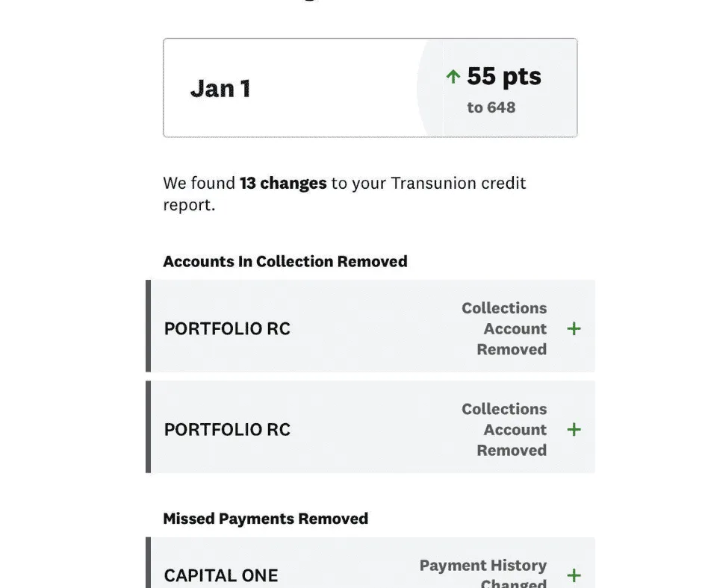Open the second PORTFOLIO RC account name

(227, 430)
